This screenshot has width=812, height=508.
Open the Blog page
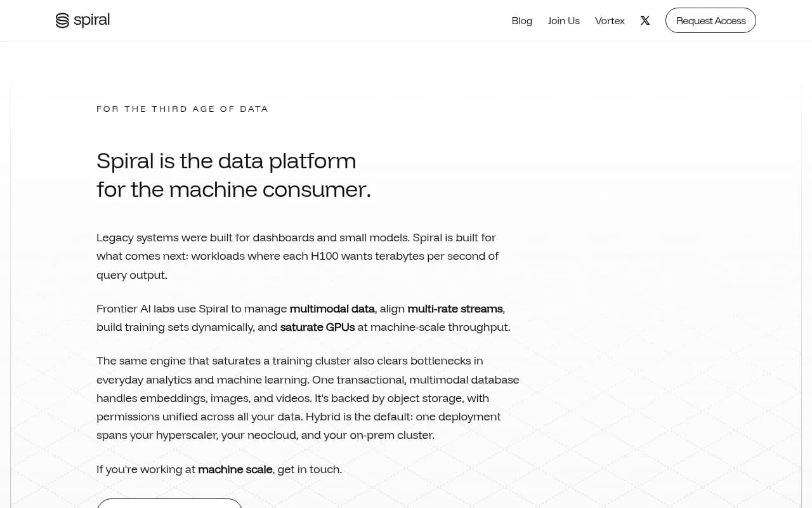pyautogui.click(x=522, y=20)
